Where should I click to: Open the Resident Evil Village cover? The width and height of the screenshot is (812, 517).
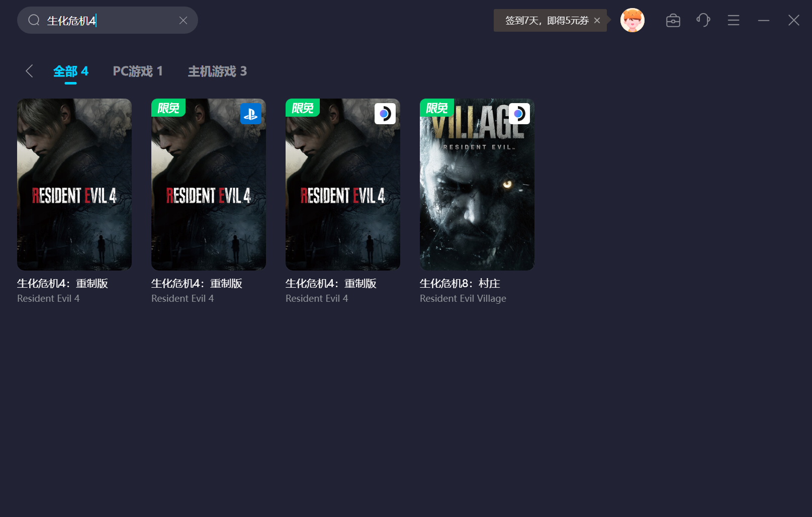coord(477,185)
